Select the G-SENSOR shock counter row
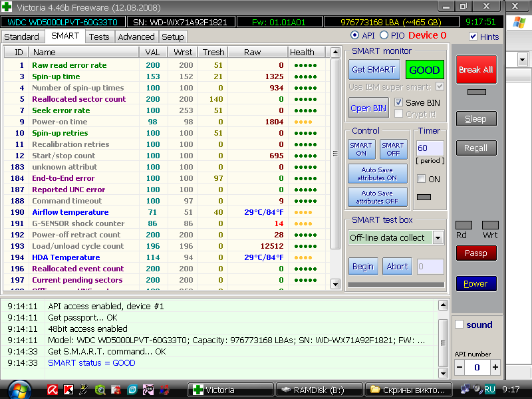 click(166, 223)
